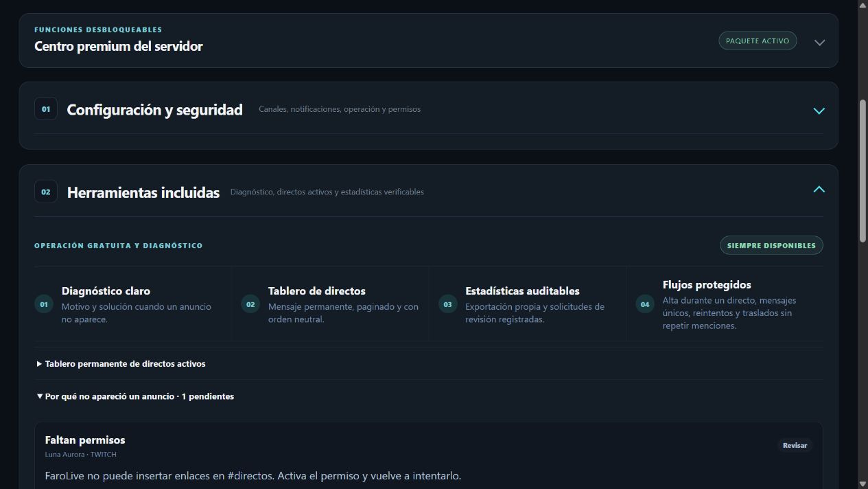Click the SIEMPRE DISPONIBLES badge
This screenshot has width=868, height=489.
771,245
